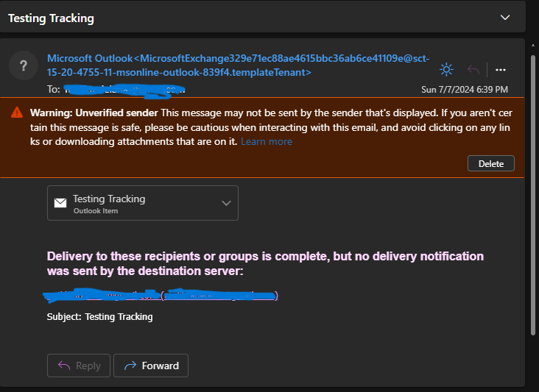This screenshot has height=392, width=539.
Task: Click the Testing Tracking conversation title
Action: point(51,18)
